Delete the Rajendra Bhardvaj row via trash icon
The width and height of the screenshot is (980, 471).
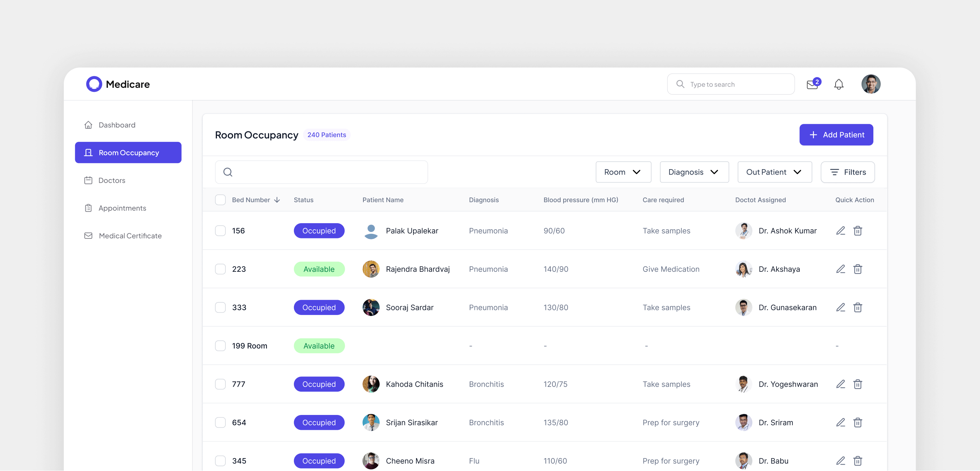click(x=858, y=269)
